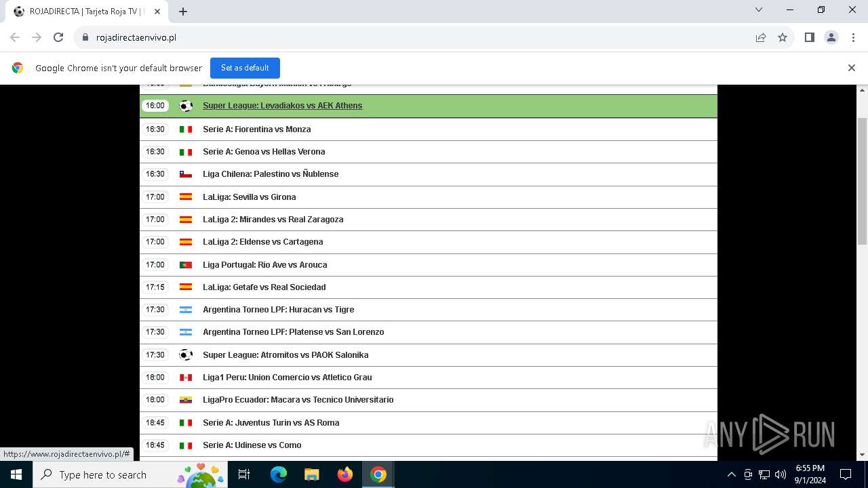Image resolution: width=868 pixels, height=488 pixels.
Task: Open tab search chevron in title bar
Action: [759, 9]
